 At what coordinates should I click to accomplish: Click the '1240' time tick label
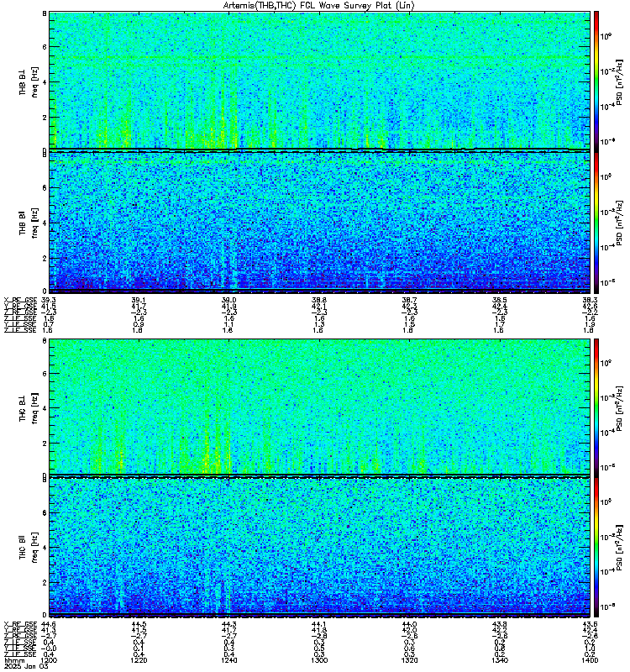(x=228, y=660)
